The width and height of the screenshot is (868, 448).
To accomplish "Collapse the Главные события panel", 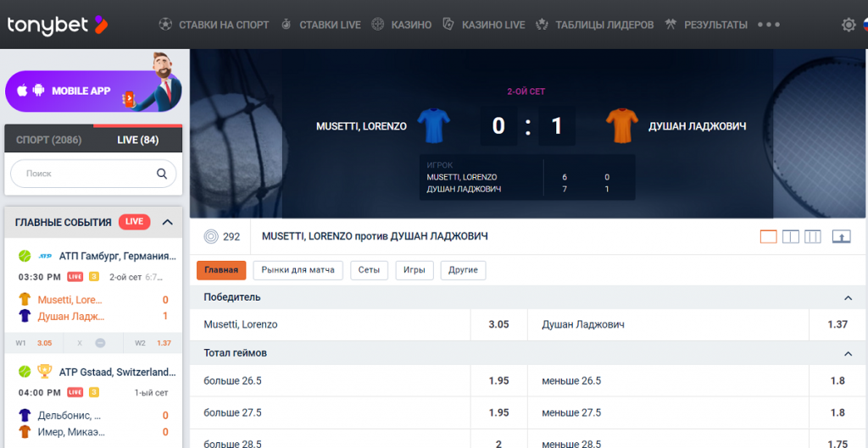I will coord(167,222).
